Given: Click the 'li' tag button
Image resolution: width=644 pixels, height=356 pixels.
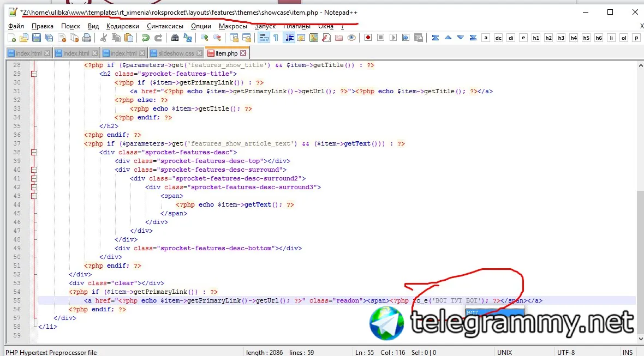Looking at the screenshot, I should pyautogui.click(x=611, y=38).
